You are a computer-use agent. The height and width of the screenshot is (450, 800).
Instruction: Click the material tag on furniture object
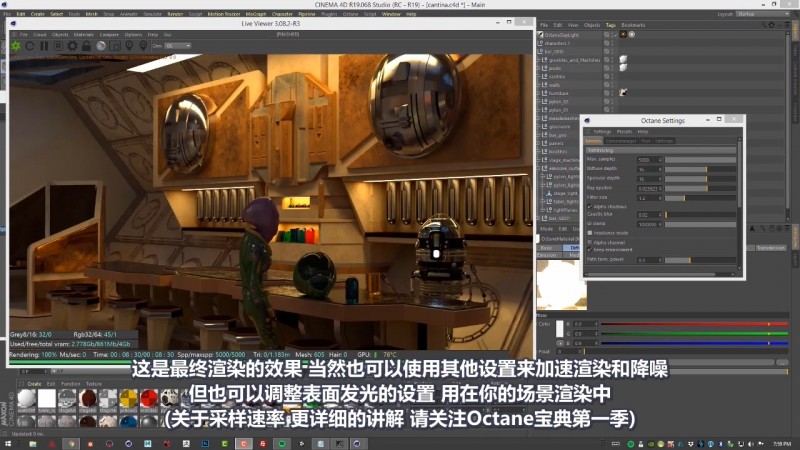pyautogui.click(x=623, y=93)
